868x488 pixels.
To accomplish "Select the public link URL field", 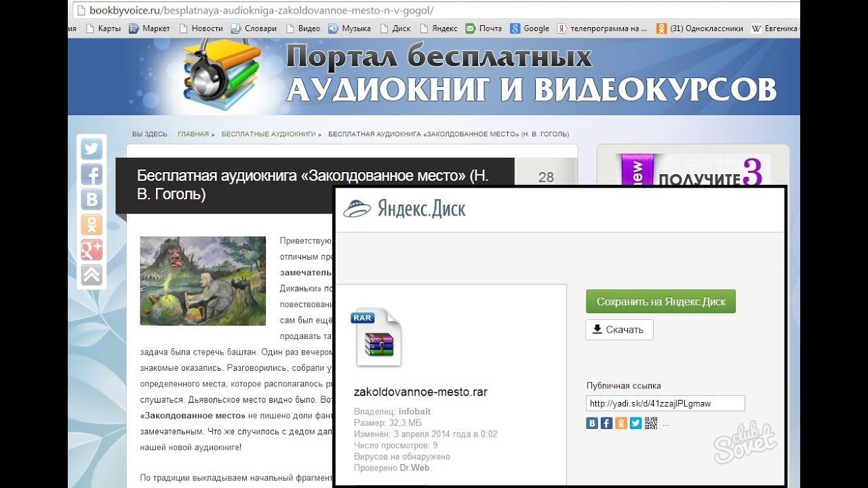I will click(665, 403).
